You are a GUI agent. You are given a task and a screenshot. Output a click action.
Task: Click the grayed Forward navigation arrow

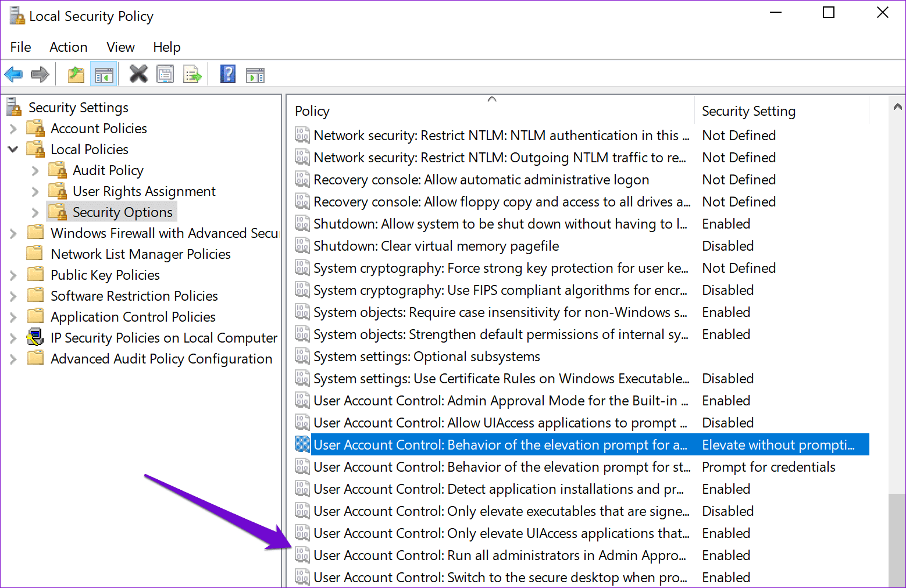(x=39, y=74)
